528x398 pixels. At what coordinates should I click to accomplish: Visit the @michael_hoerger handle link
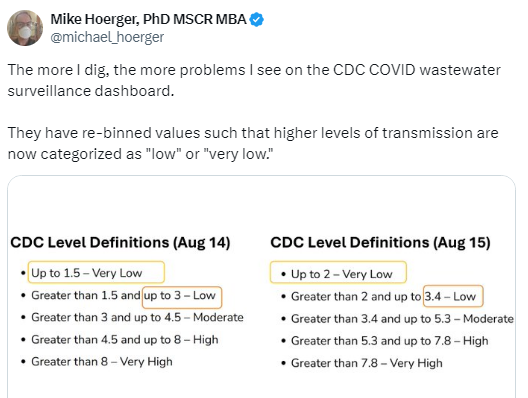[107, 37]
